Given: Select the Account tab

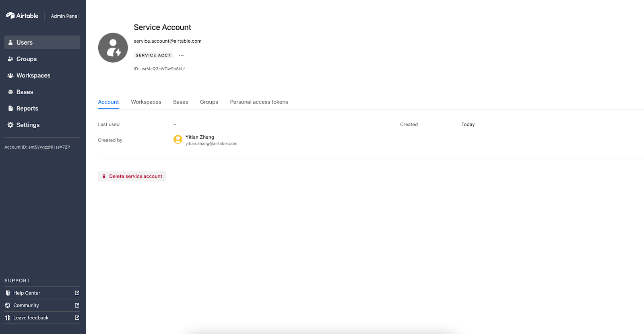Looking at the screenshot, I should (x=108, y=102).
